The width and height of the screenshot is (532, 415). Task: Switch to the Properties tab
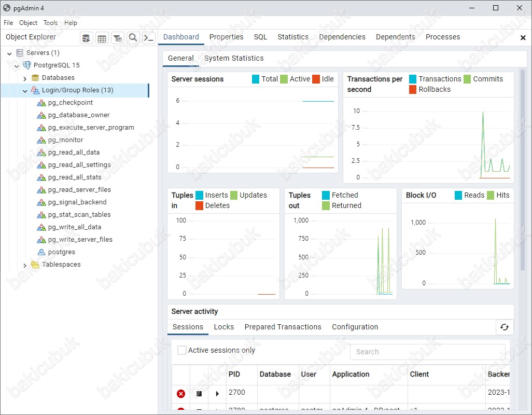point(226,37)
